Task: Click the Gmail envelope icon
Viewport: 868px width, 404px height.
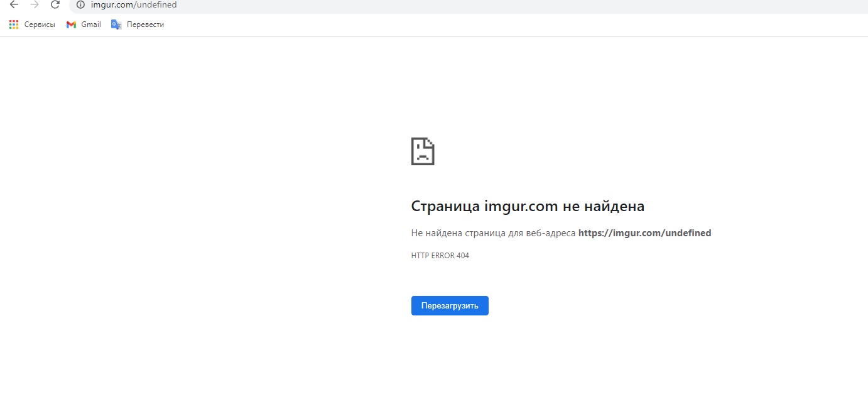Action: [x=71, y=25]
